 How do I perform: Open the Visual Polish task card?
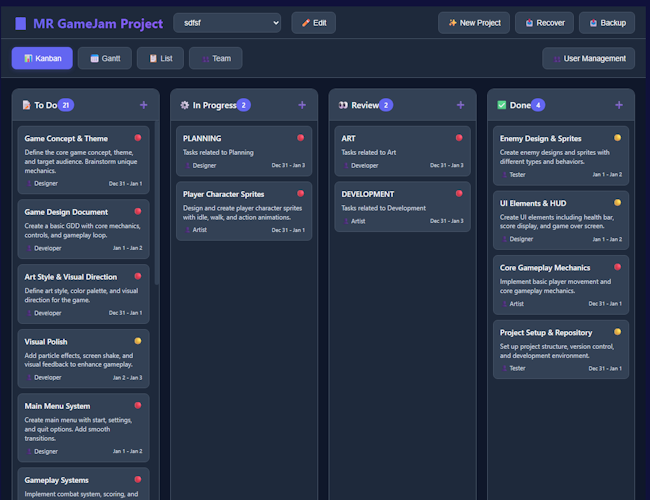[83, 359]
